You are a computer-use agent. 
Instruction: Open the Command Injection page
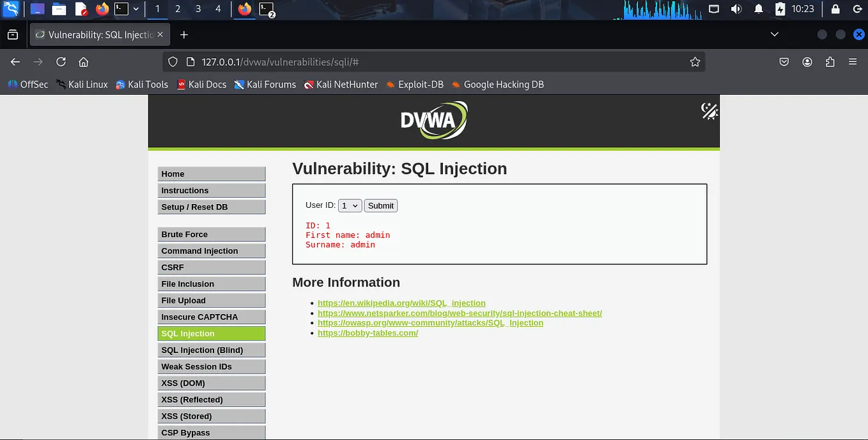[212, 251]
